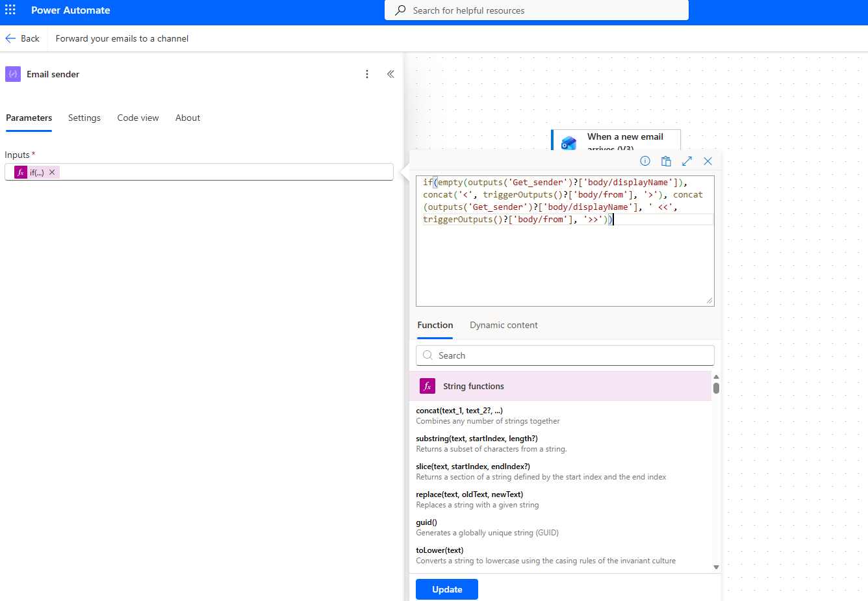
Task: Switch to the Settings tab
Action: pos(84,118)
